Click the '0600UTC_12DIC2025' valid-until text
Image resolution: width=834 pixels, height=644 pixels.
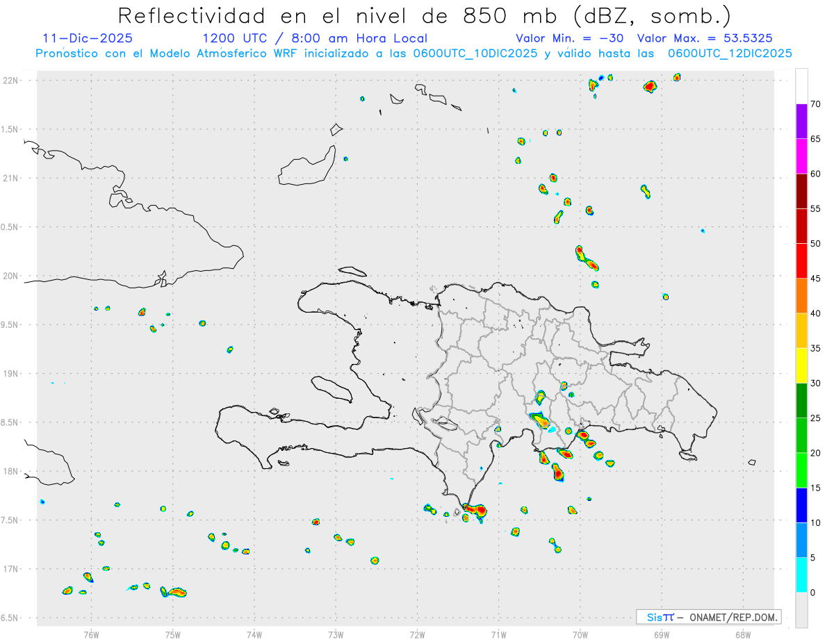click(x=730, y=53)
